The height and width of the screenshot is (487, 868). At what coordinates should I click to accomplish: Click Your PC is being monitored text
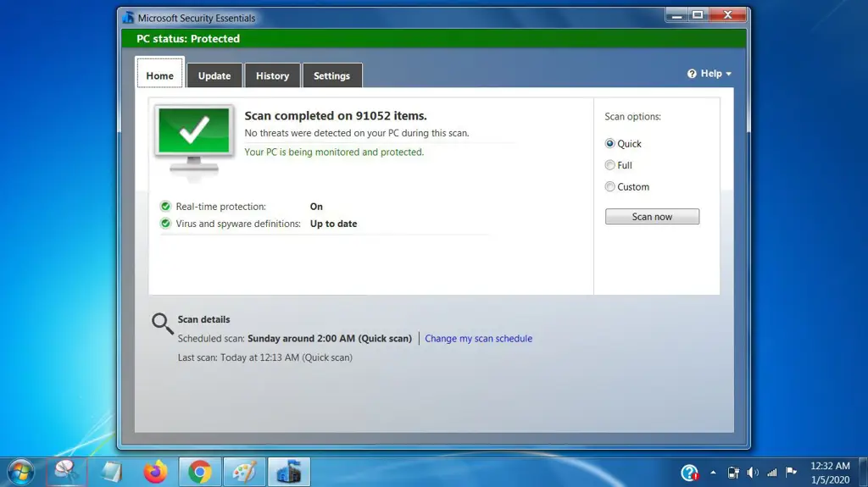tap(334, 152)
